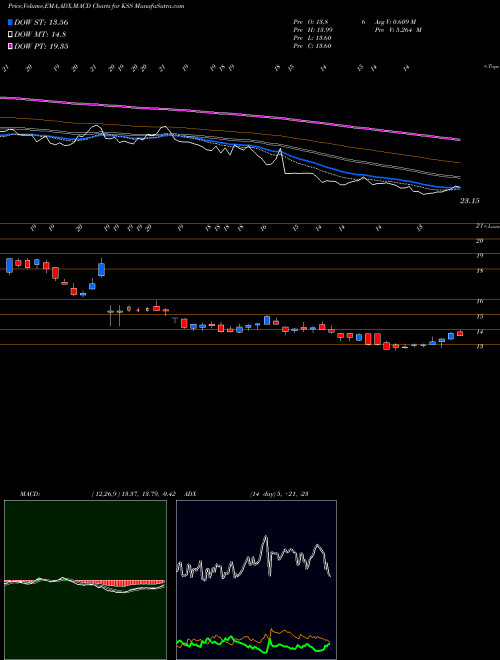
Task: Click the 'ADX' panel heading
Action: (190, 494)
